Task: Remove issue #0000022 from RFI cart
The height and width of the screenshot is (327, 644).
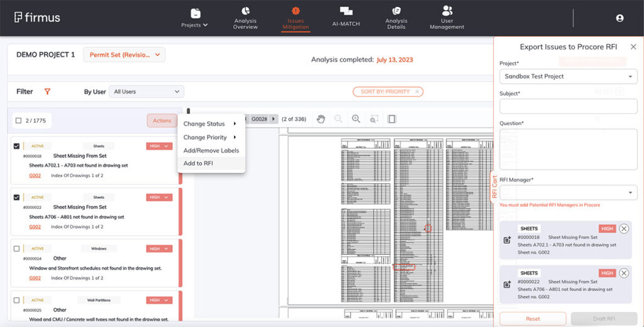Action: (x=624, y=273)
